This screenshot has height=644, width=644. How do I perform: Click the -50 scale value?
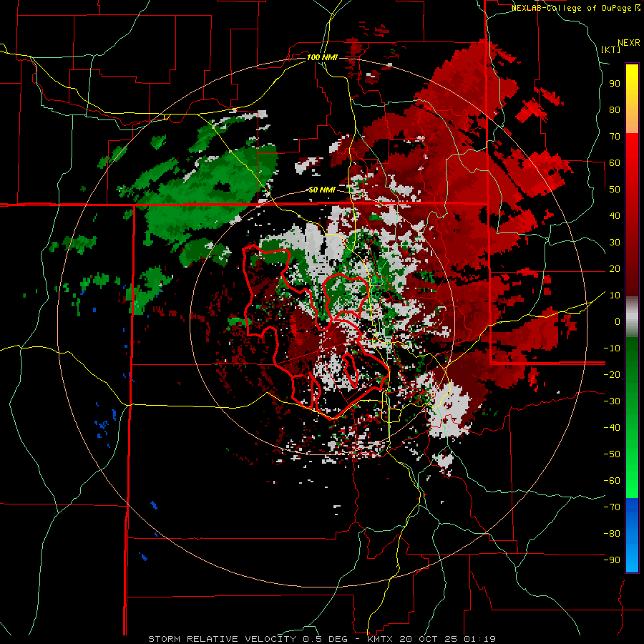point(612,454)
